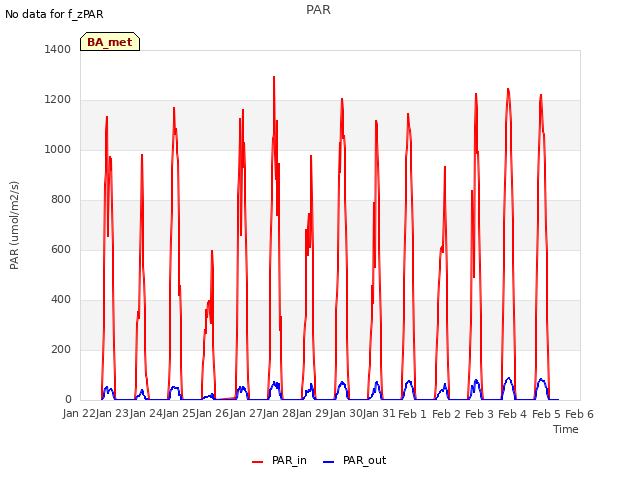Click the 0 y-axis tick label
Image resolution: width=640 pixels, height=480 pixels.
click(68, 400)
